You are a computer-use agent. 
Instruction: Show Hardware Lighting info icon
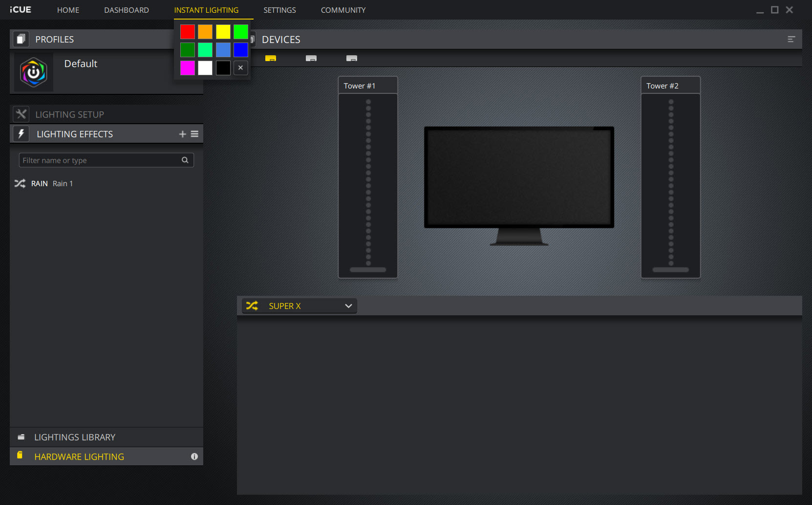194,457
